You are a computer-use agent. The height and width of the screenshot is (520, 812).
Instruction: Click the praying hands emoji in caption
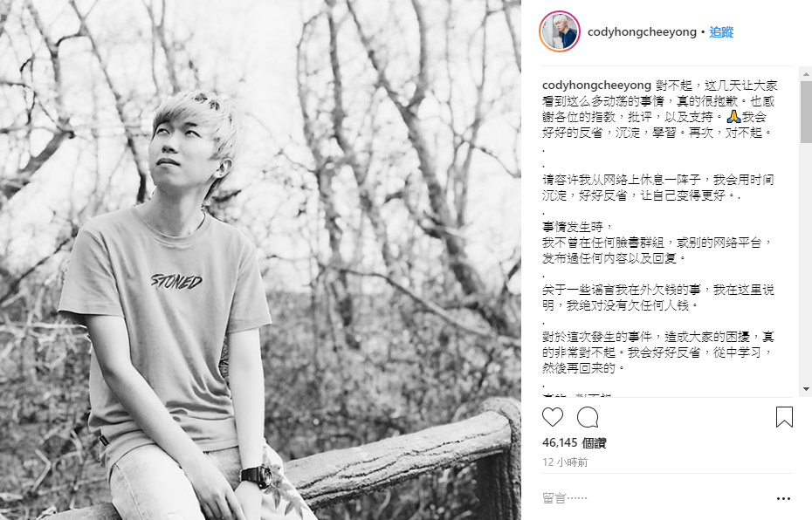tap(733, 117)
